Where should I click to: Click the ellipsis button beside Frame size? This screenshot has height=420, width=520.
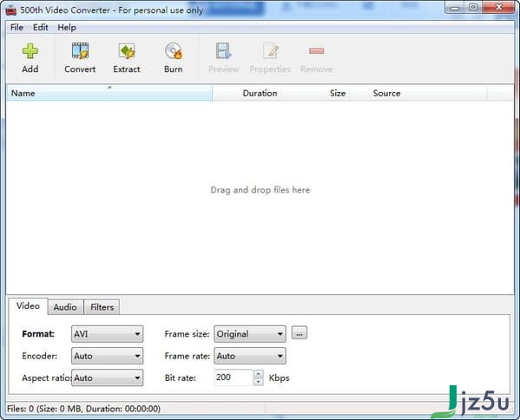299,333
